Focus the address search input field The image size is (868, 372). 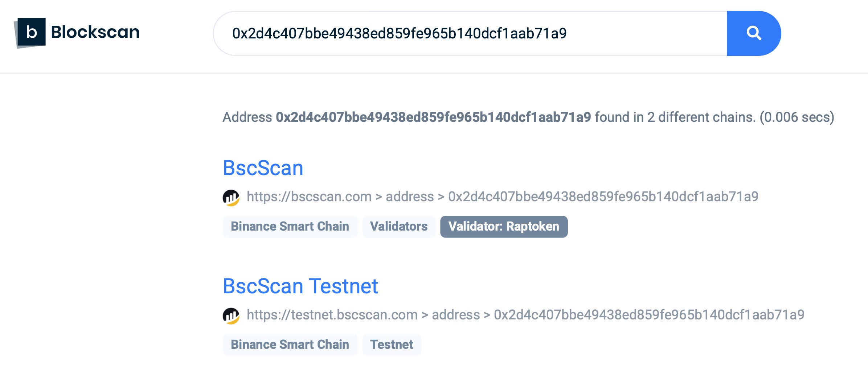pos(470,33)
